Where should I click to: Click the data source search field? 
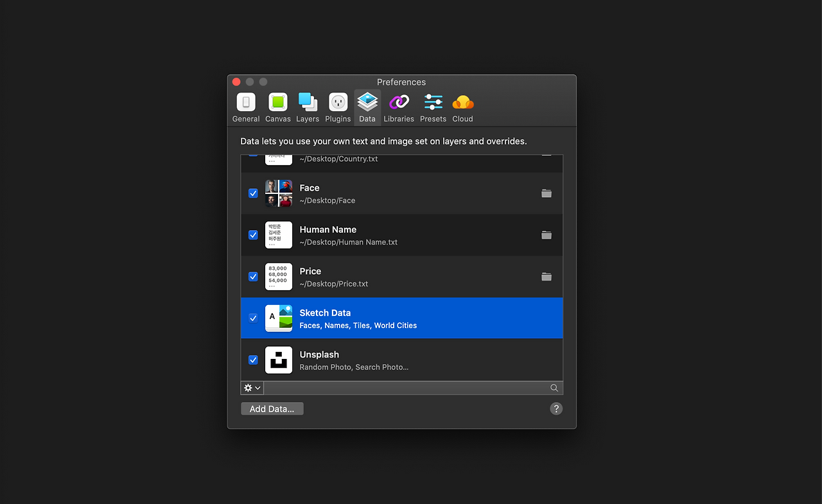[411, 388]
